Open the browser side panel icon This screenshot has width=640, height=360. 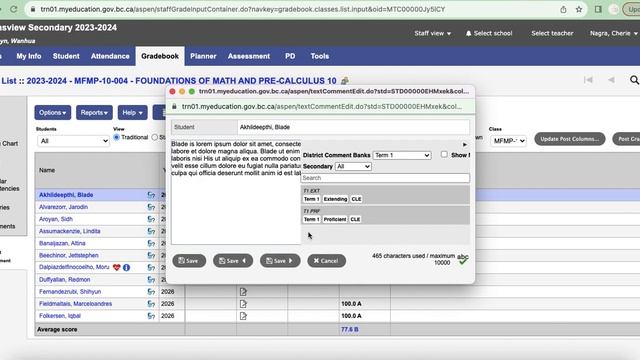pyautogui.click(x=598, y=9)
